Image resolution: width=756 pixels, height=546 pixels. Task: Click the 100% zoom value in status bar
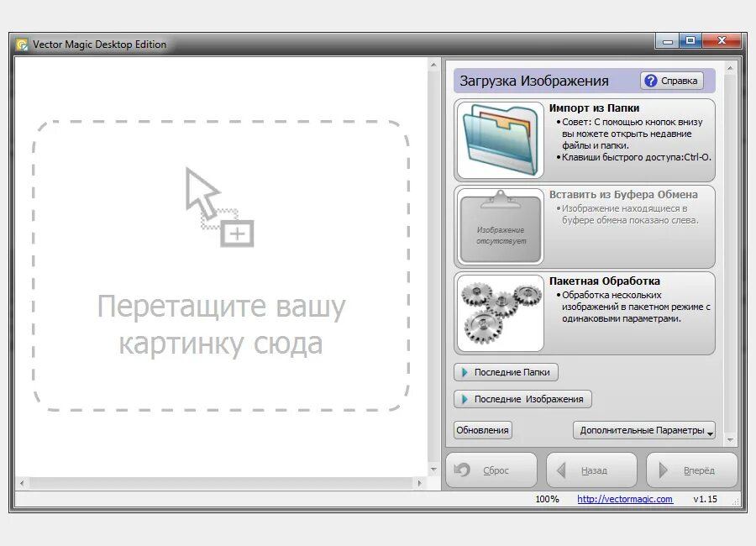[x=547, y=499]
